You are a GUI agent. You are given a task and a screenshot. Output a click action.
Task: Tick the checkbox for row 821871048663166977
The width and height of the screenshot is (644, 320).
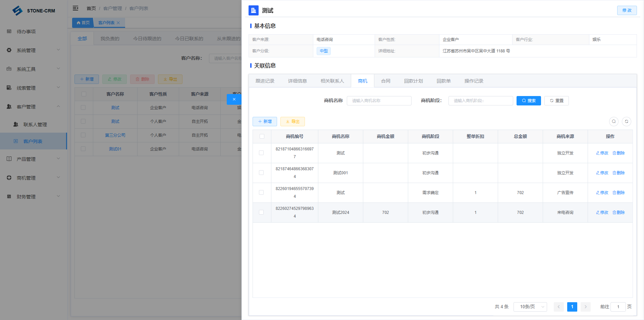pos(261,153)
